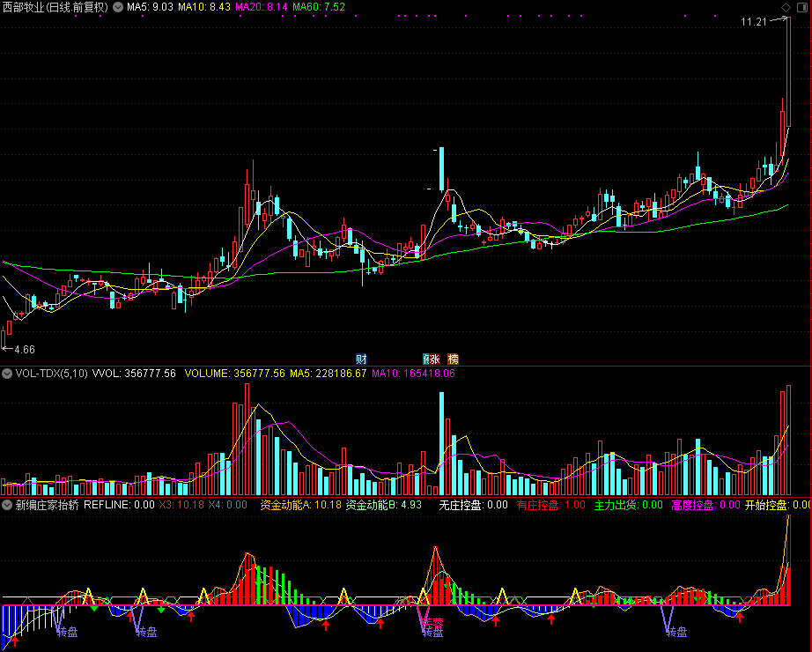Select the 西部牧业(日线.前复权) title text

point(55,7)
